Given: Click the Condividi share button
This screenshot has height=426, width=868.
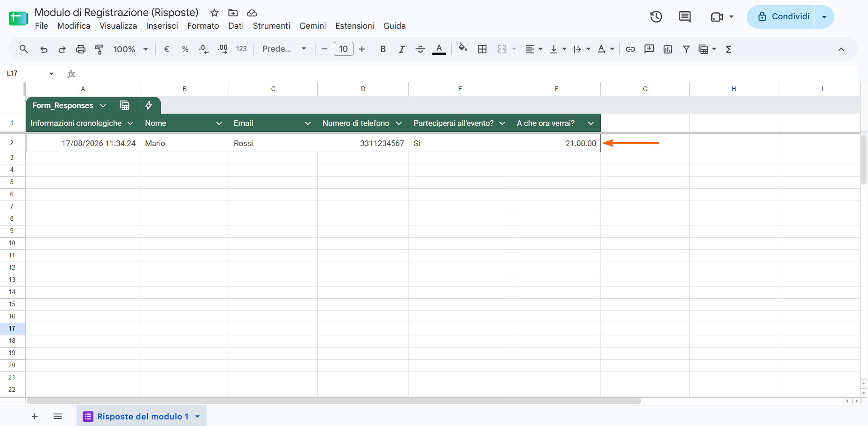Looking at the screenshot, I should coord(782,17).
